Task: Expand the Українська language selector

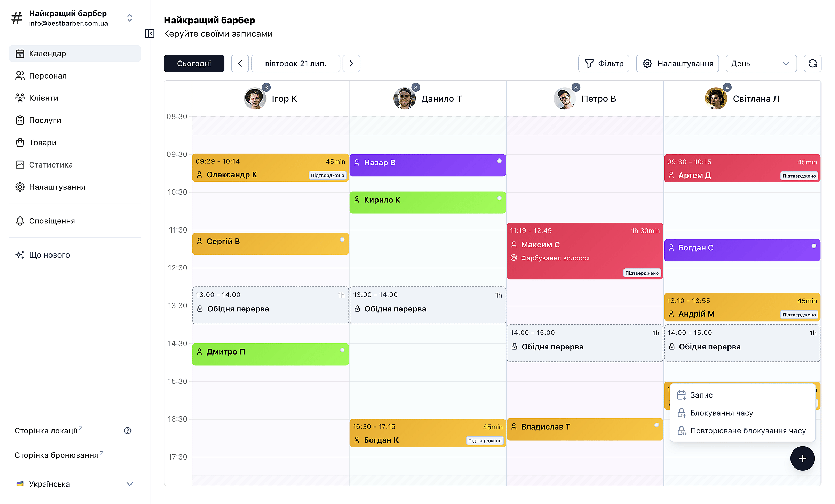Action: (75, 484)
